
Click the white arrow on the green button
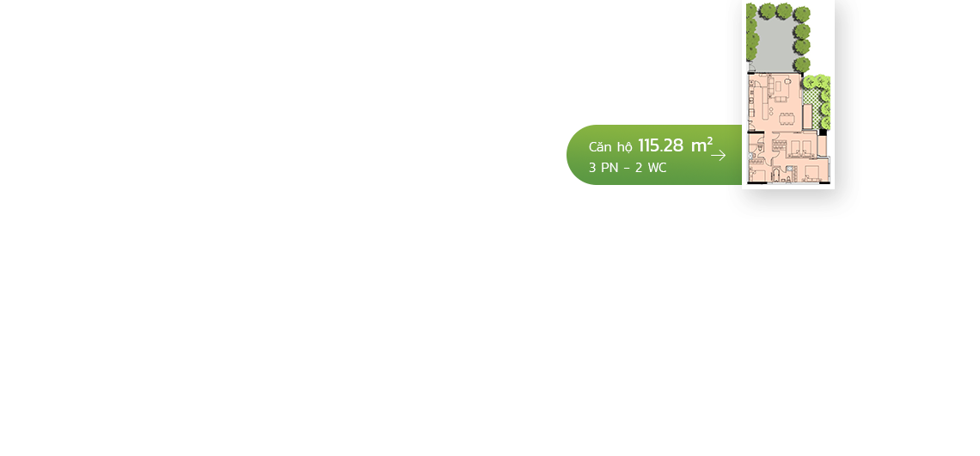(x=718, y=155)
